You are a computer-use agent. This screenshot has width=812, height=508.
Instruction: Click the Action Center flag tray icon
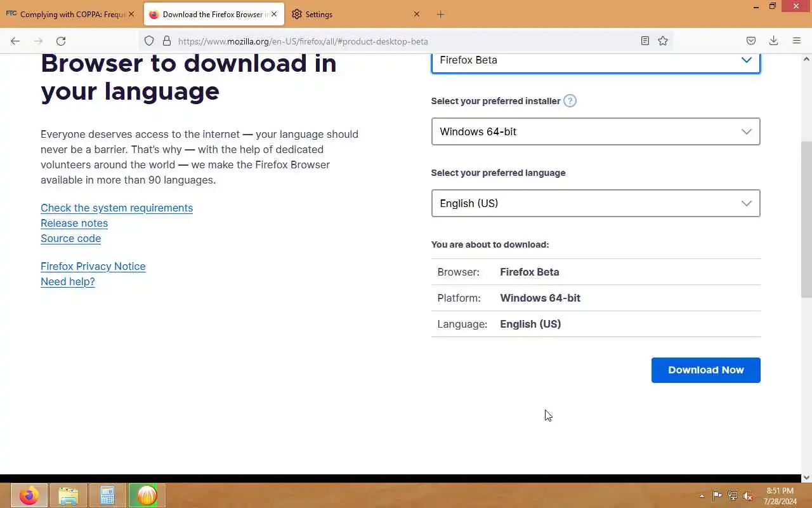tap(717, 496)
